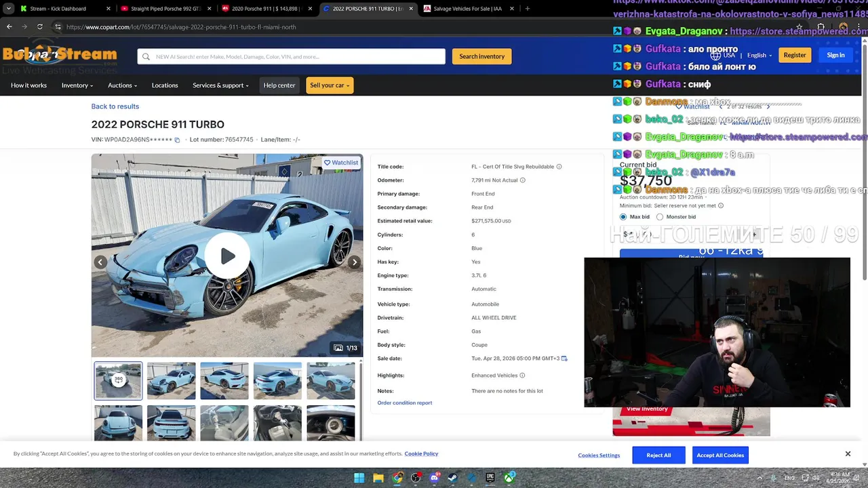This screenshot has height=488, width=868.
Task: Open Xbox app from the taskbar
Action: [x=509, y=478]
